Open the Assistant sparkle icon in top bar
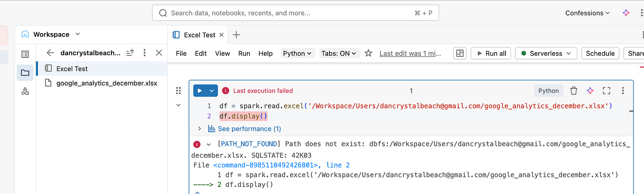The width and height of the screenshot is (644, 194). [x=626, y=13]
